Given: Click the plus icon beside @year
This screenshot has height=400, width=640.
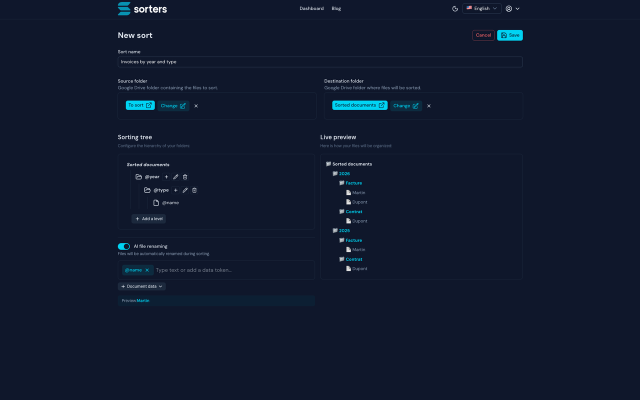Looking at the screenshot, I should (x=166, y=177).
